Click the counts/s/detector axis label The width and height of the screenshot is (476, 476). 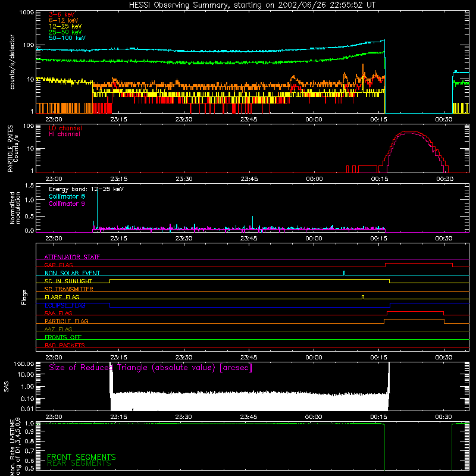coord(12,62)
